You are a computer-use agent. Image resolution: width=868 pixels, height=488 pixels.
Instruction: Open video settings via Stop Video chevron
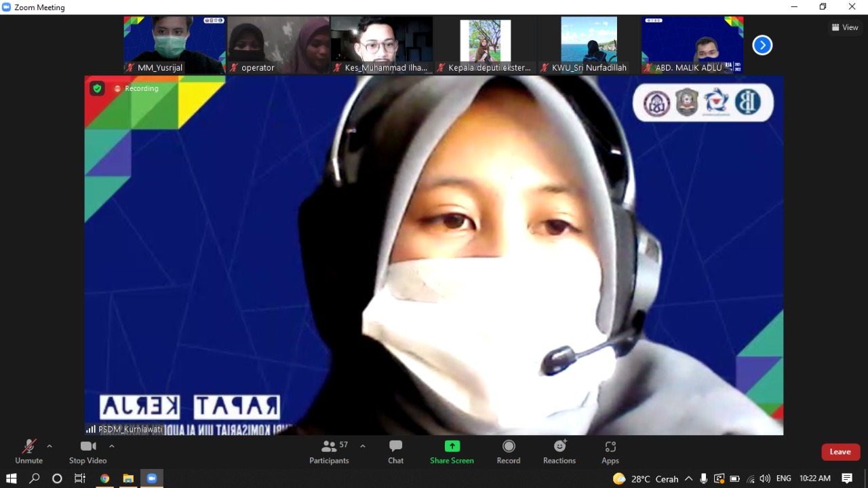coord(111,446)
